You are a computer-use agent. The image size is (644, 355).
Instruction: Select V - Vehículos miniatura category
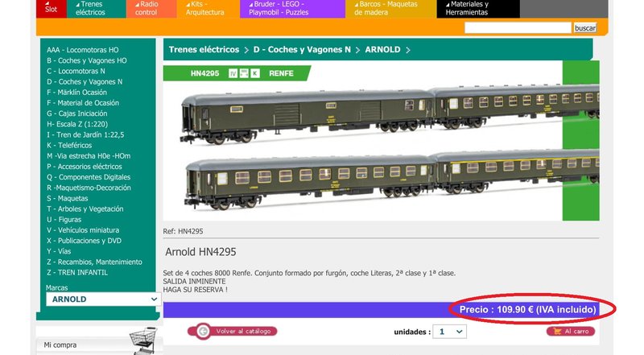(x=83, y=230)
